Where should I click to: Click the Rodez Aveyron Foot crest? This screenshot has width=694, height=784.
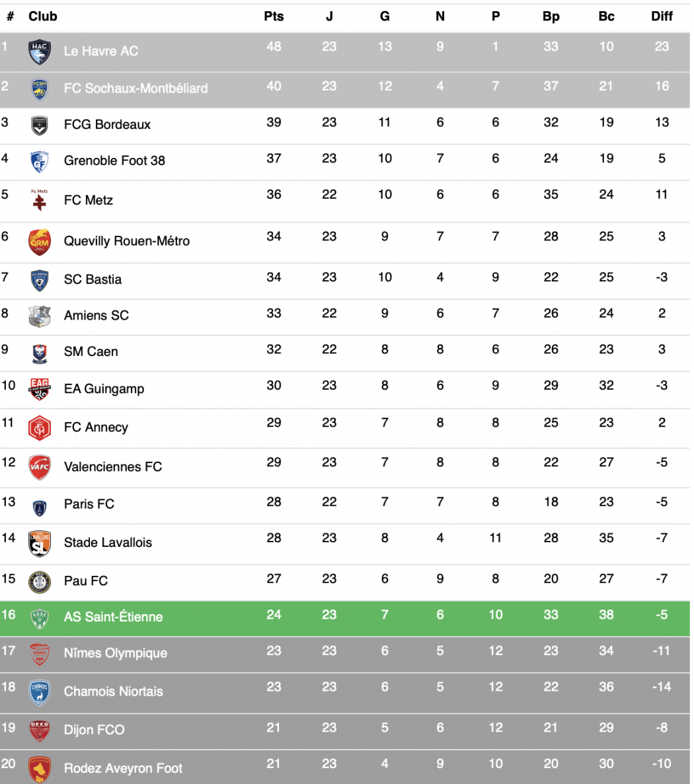[x=40, y=769]
